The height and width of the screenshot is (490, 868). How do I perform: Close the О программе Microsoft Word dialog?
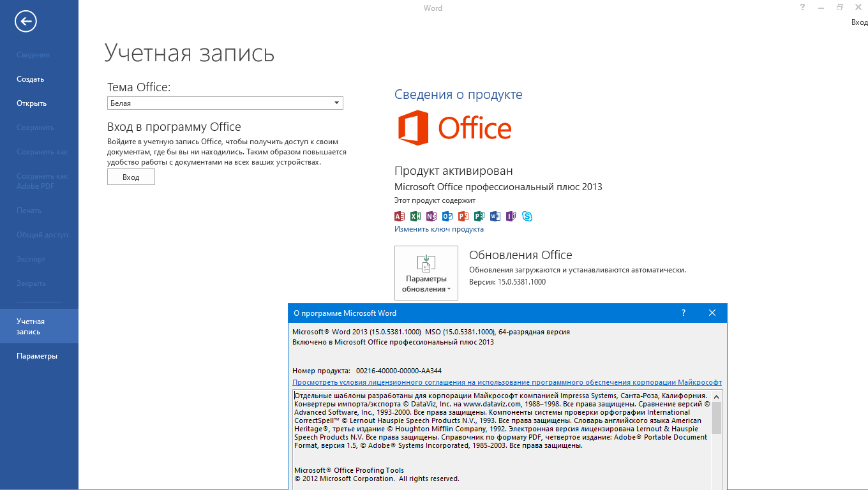(712, 313)
